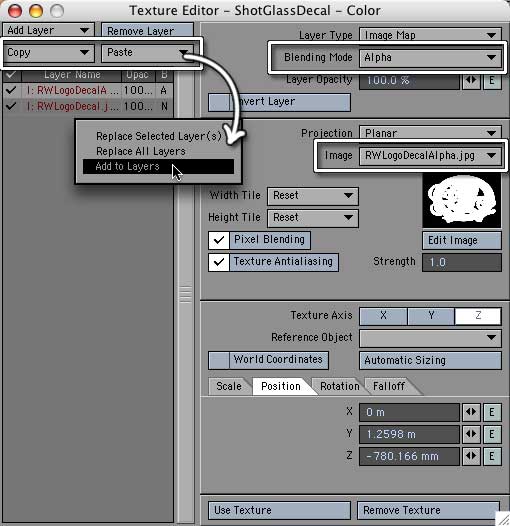Open the Blending Mode dropdown showing Alpha

click(x=430, y=58)
